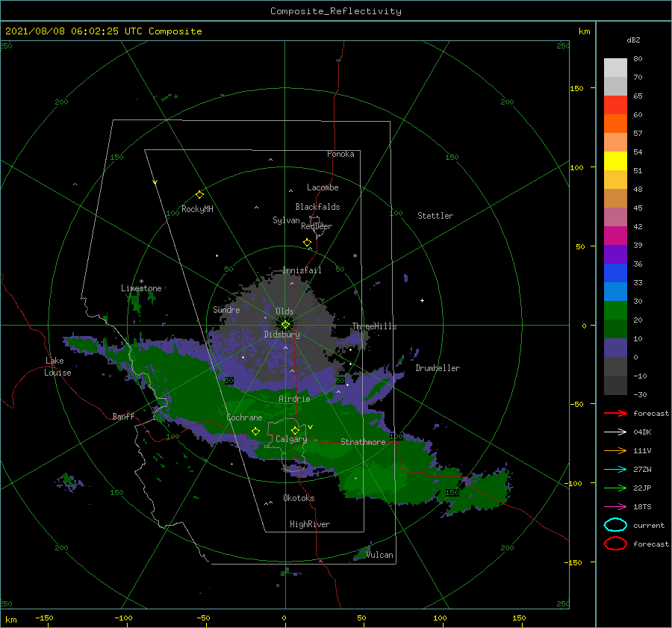Click the yellow diamond marker below RedDeer

pyautogui.click(x=308, y=243)
